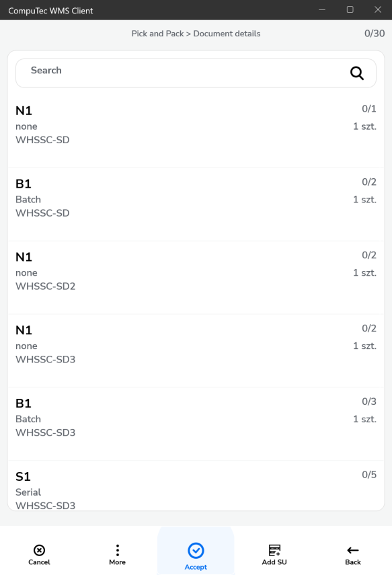Screen dimensions: 392x575
Task: Minimize the CompuTec WMS Client window
Action: click(x=322, y=10)
